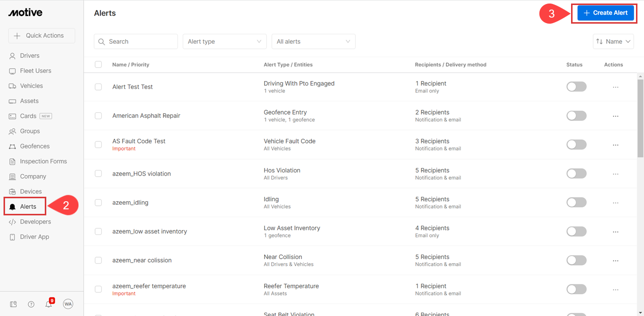Screen dimensions: 644x316
Task: Click the Recipients / Delivery method header
Action: coord(450,64)
